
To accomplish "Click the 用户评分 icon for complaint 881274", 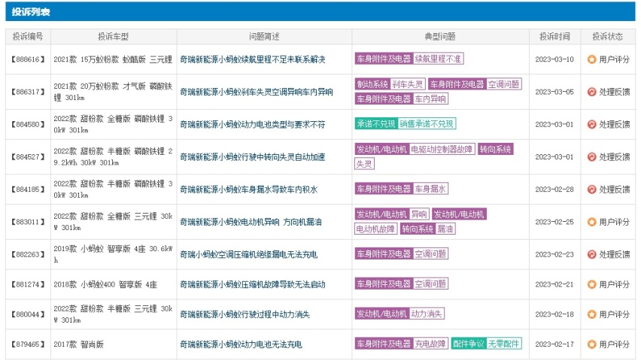I will pos(591,284).
